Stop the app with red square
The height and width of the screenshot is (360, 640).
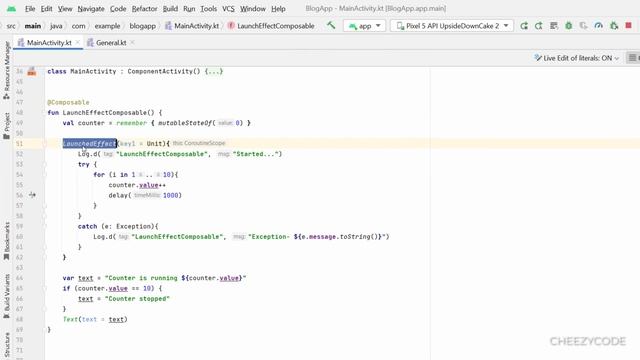(x=629, y=25)
